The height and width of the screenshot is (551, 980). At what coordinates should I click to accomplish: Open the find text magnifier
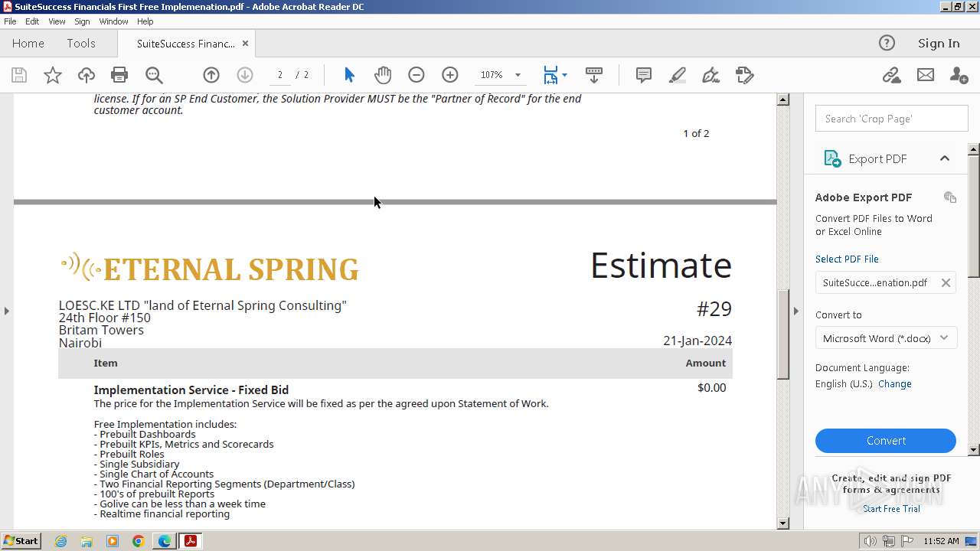[x=154, y=75]
